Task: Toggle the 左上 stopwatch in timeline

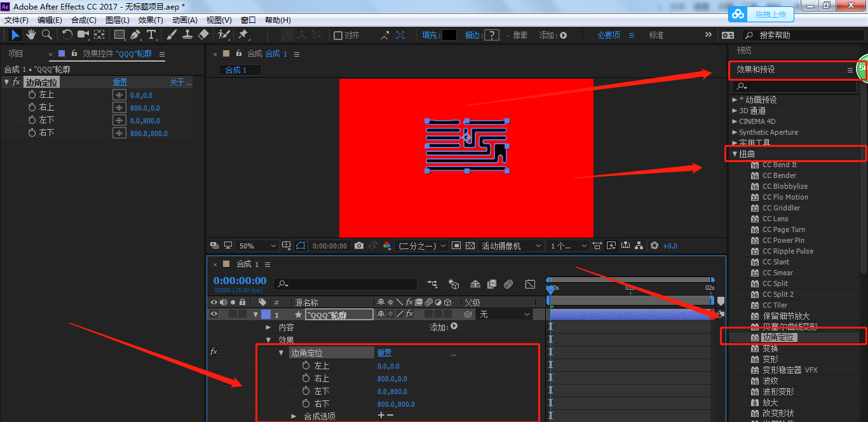Action: 306,365
